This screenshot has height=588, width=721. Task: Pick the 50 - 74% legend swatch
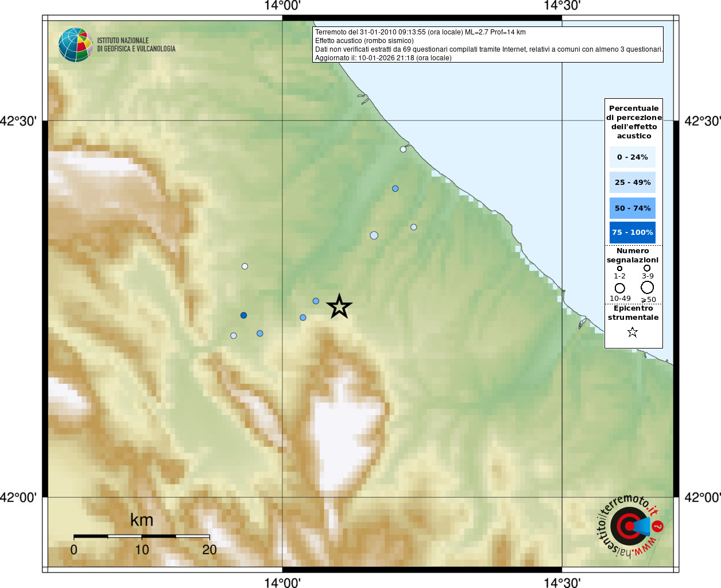pos(632,208)
